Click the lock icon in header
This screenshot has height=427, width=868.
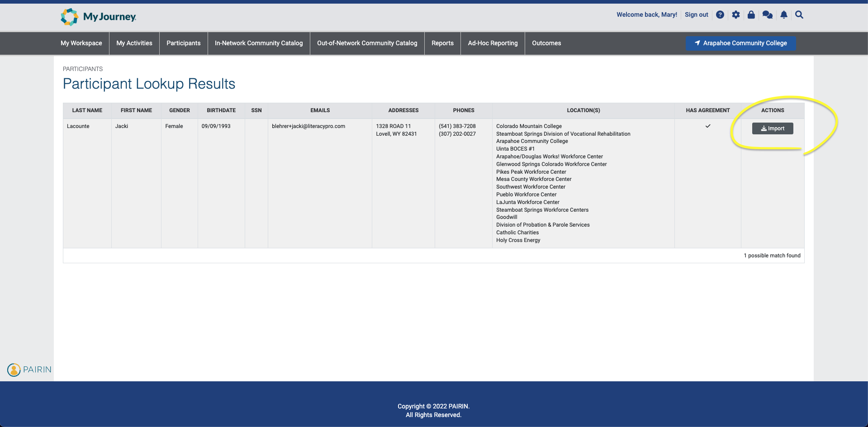tap(751, 15)
